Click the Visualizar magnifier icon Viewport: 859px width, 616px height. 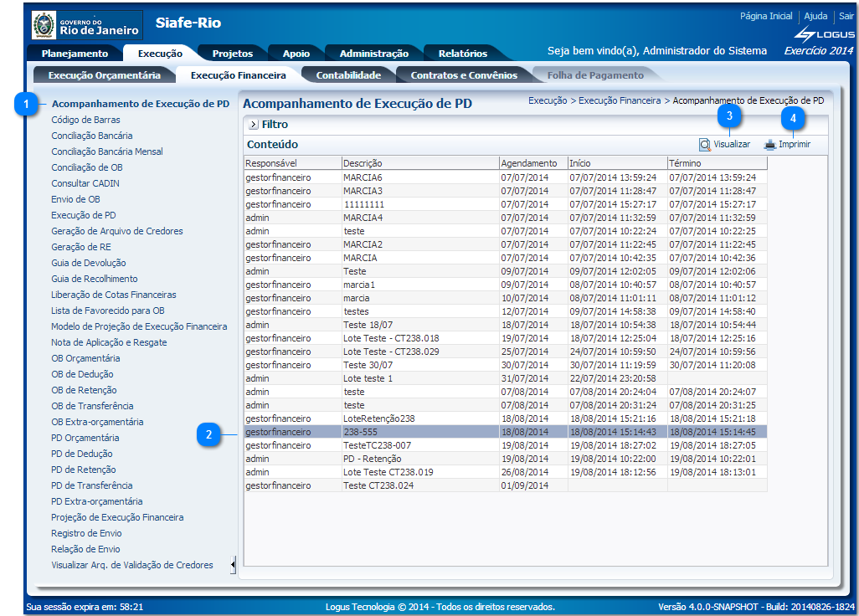(x=705, y=145)
